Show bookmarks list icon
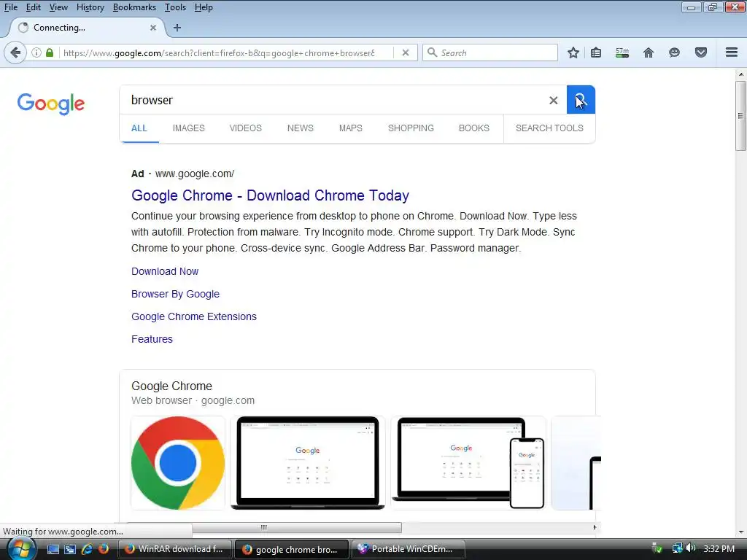This screenshot has width=747, height=560. tap(596, 52)
